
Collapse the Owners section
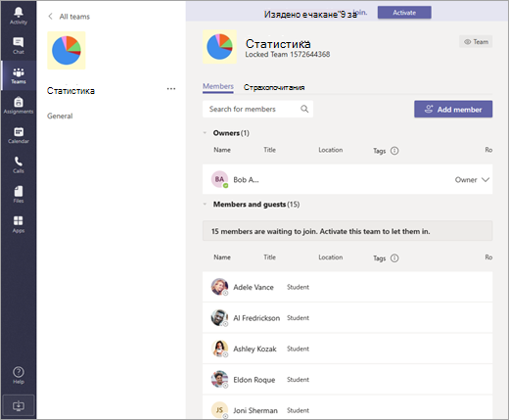(205, 133)
